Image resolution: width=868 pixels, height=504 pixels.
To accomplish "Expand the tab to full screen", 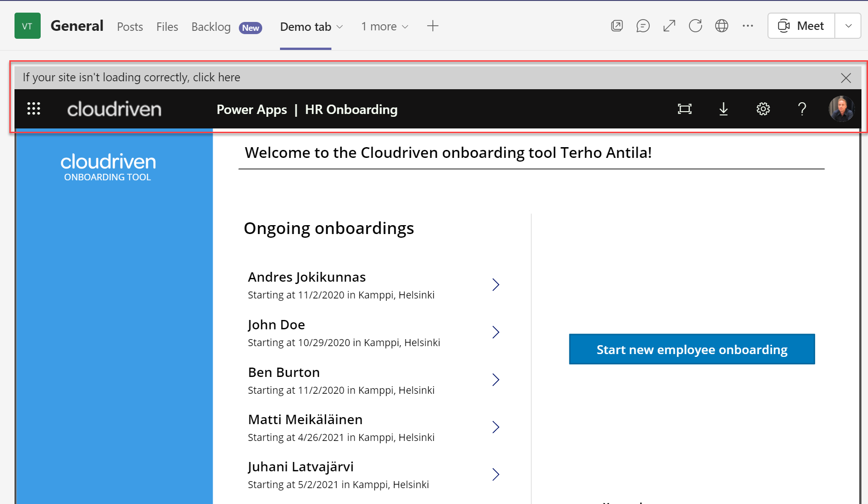I will coord(669,26).
